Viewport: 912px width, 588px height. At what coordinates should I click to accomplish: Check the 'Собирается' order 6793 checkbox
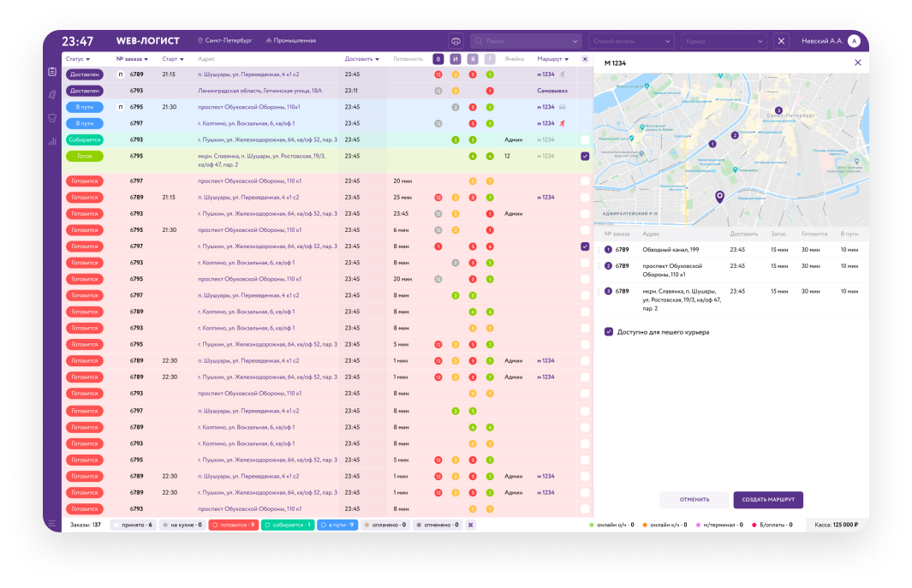click(585, 140)
